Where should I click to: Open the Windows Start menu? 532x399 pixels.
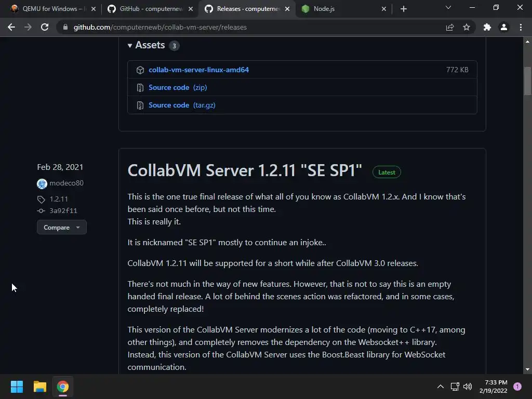(17, 387)
